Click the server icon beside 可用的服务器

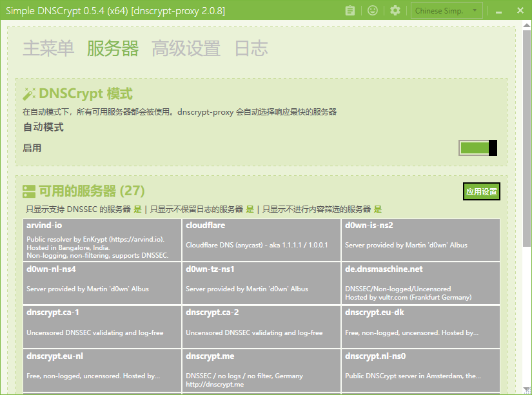pyautogui.click(x=29, y=191)
